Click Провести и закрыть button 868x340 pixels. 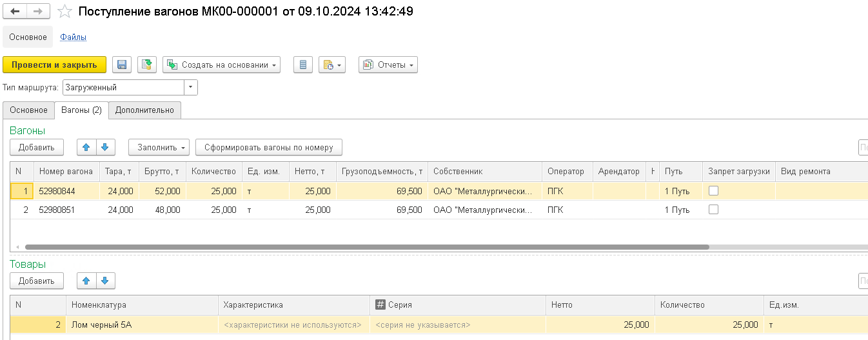tap(54, 65)
